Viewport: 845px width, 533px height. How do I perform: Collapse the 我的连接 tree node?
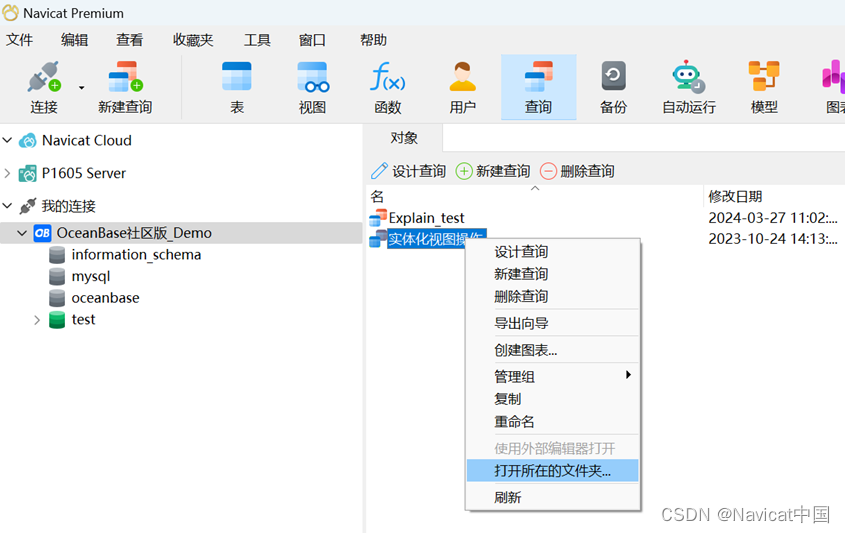[x=8, y=205]
